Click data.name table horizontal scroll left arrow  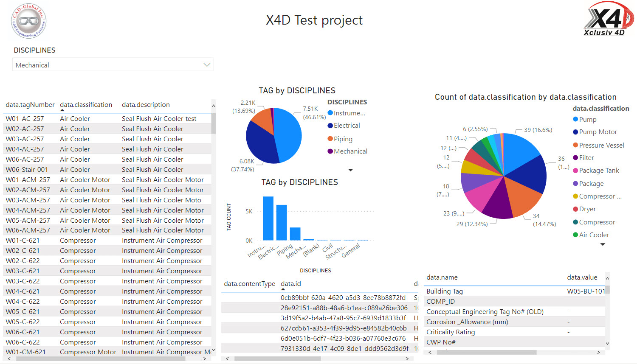pyautogui.click(x=430, y=352)
